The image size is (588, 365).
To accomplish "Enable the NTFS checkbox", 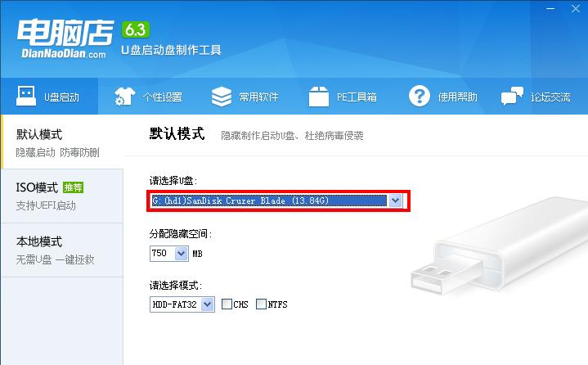I will (261, 304).
